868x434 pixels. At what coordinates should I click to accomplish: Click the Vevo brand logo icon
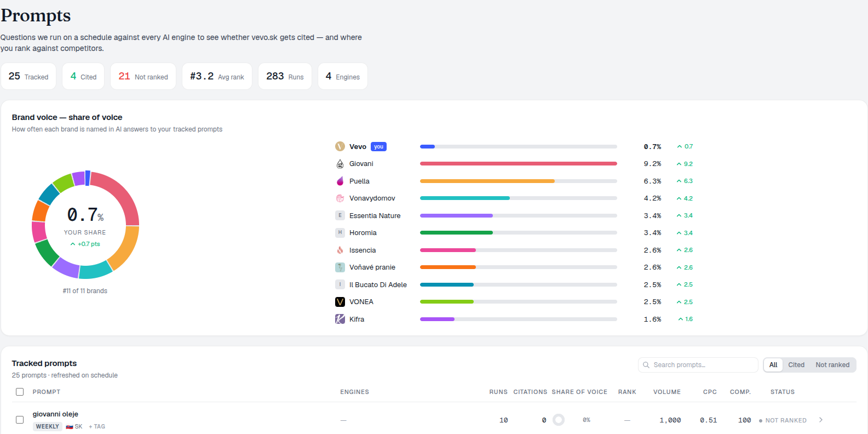click(340, 146)
